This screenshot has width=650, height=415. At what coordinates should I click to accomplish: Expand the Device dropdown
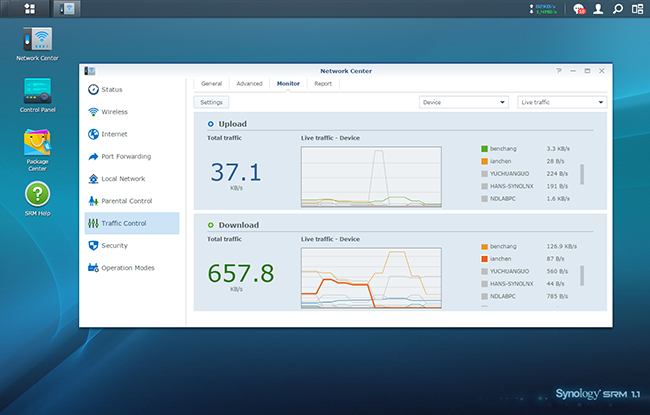(x=464, y=102)
